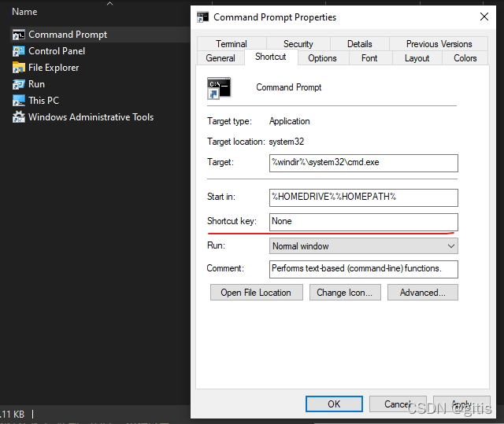Switch to the Colors tab
Viewport: 504px width, 424px height.
[465, 58]
